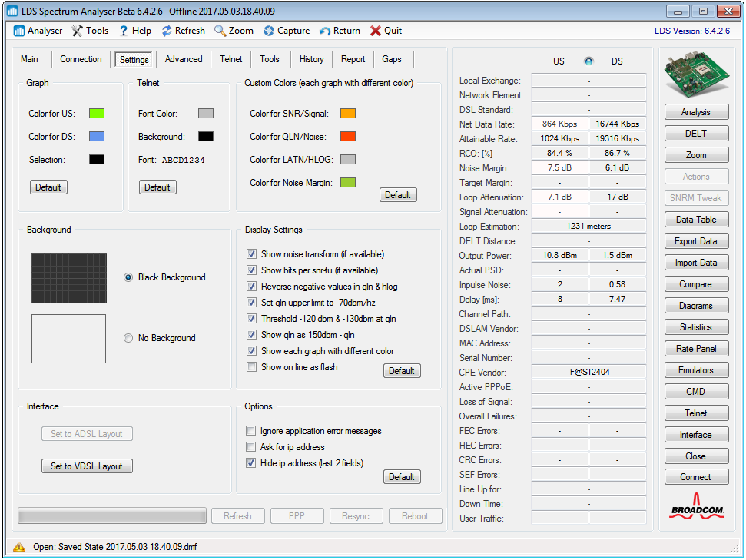Enable Show on line as flash
This screenshot has width=746, height=560.
click(251, 367)
